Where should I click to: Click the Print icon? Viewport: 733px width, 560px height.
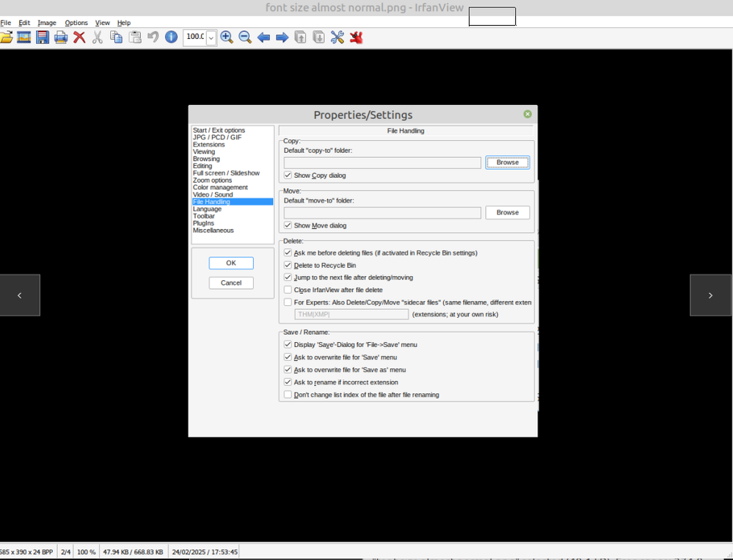coord(61,37)
